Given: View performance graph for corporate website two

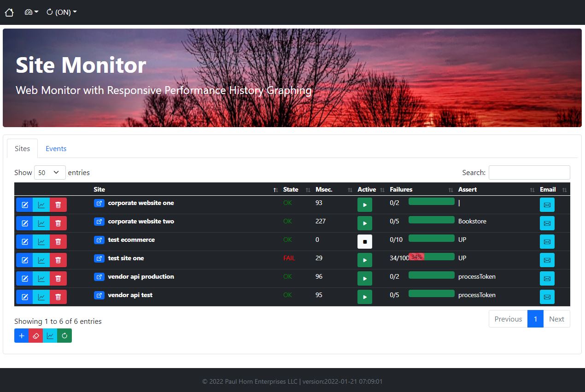Looking at the screenshot, I should [41, 223].
